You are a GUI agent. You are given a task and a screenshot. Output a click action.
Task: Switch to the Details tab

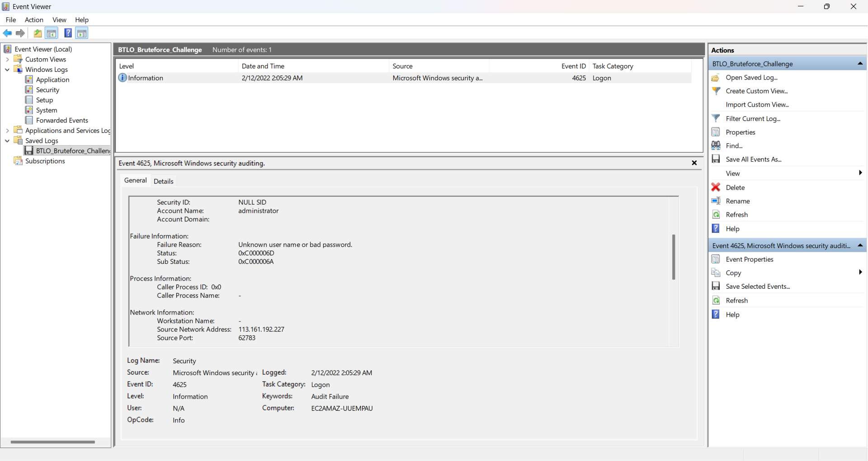164,181
